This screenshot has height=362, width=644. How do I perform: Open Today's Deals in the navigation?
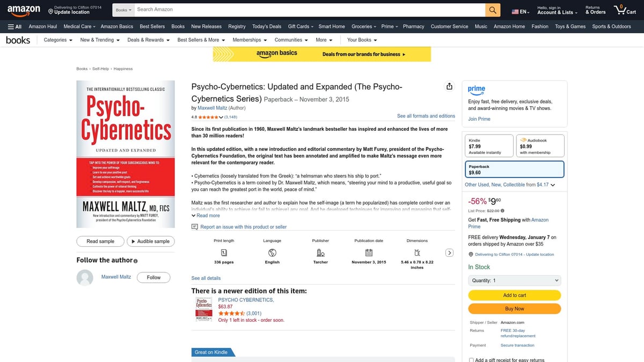266,26
